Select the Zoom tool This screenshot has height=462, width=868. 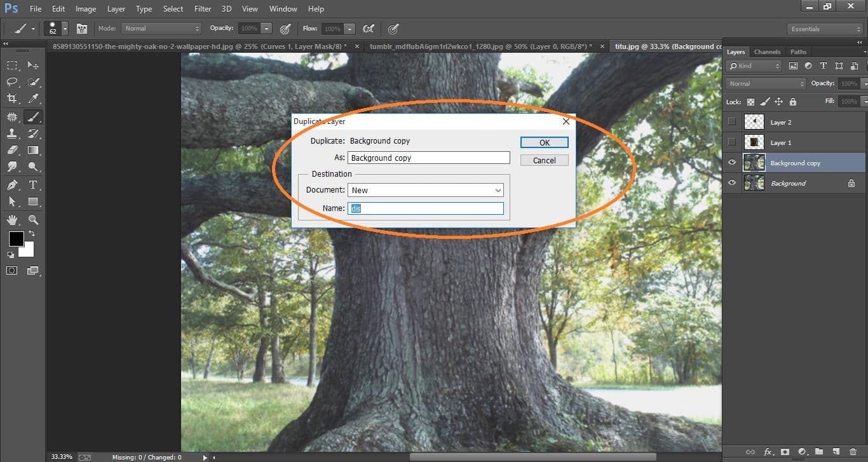33,219
